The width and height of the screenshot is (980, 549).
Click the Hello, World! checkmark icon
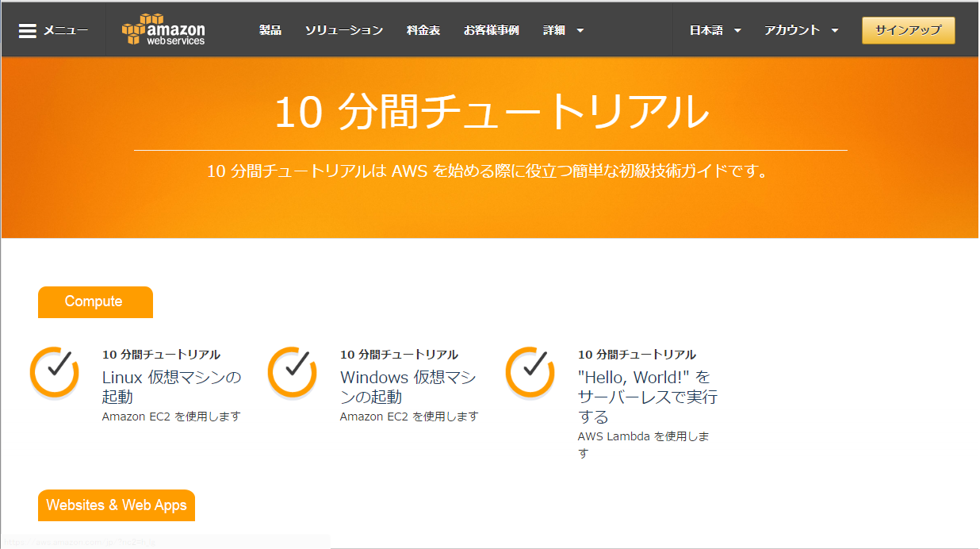click(x=530, y=372)
